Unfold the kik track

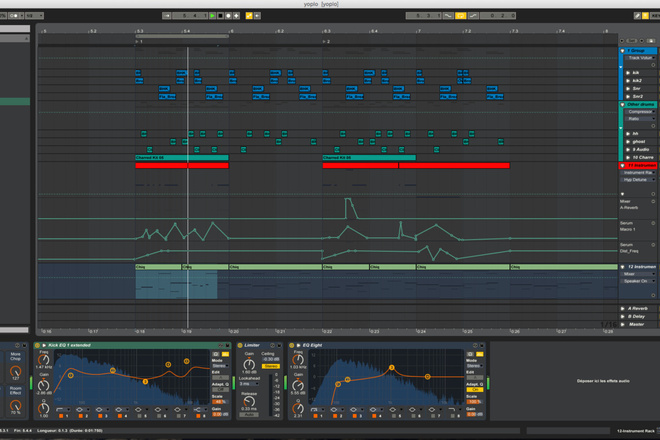pos(628,73)
